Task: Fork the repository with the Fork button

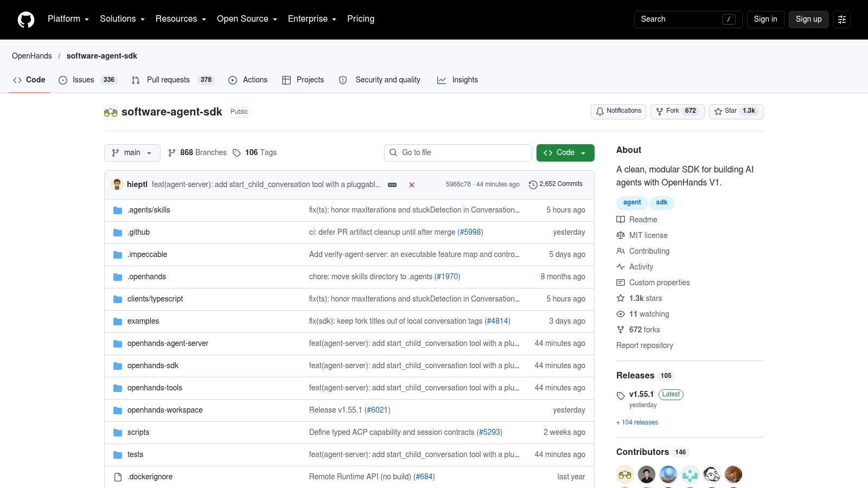Action: point(677,111)
